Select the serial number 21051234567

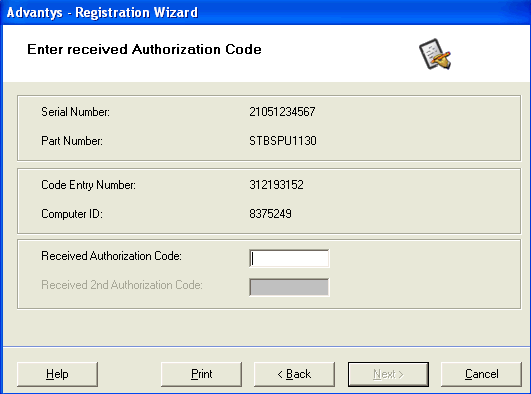(282, 112)
